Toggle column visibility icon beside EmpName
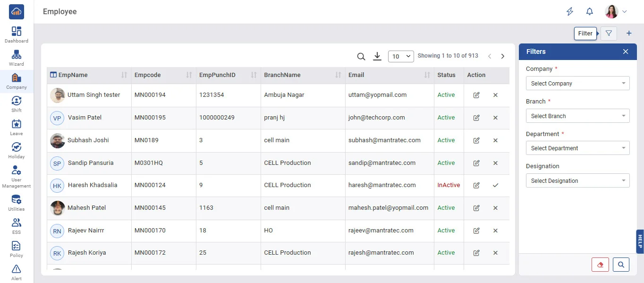The width and height of the screenshot is (644, 283). coord(53,75)
